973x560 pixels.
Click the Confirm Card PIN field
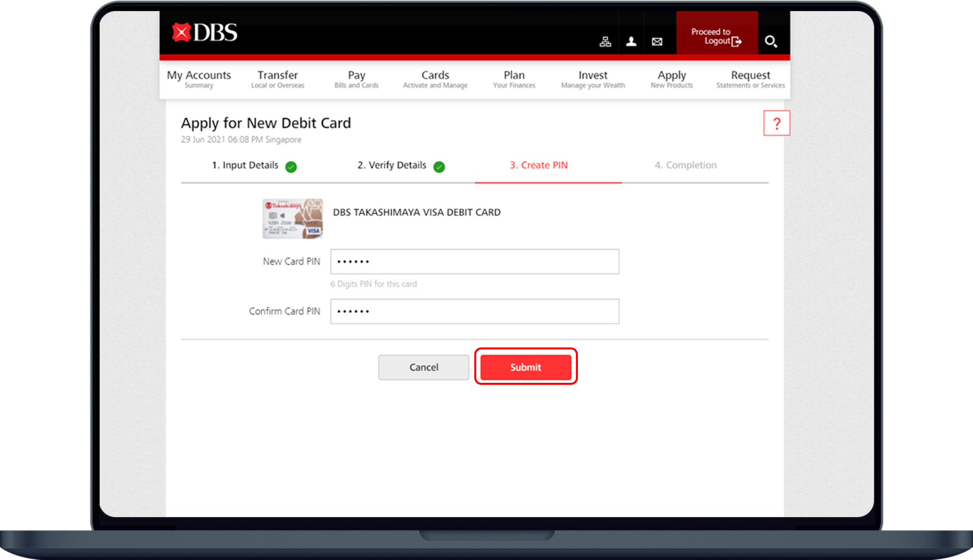(474, 311)
